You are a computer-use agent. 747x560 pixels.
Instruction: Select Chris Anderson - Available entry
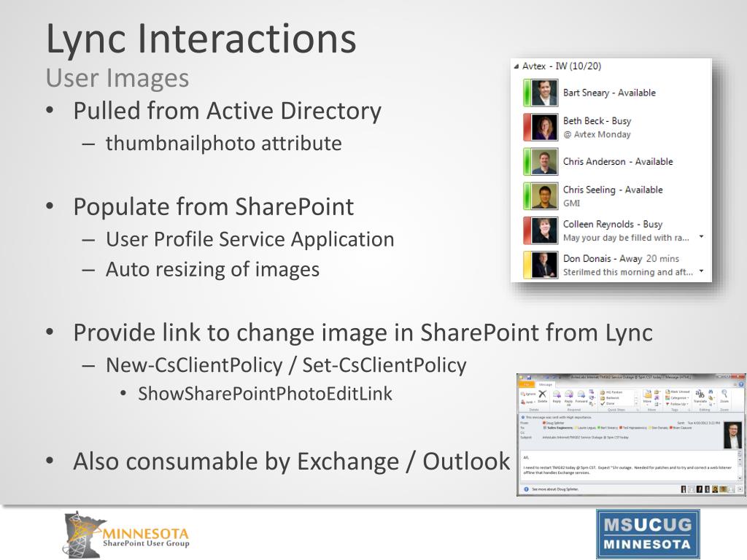618,162
